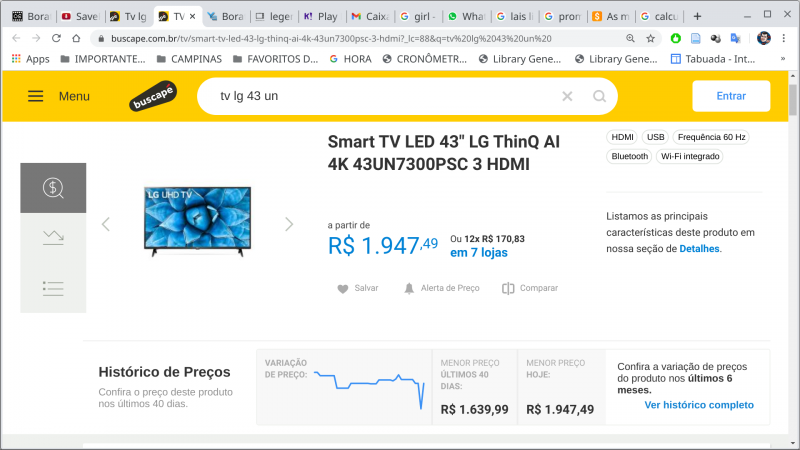
Task: Click the search magnifier icon
Action: [599, 96]
